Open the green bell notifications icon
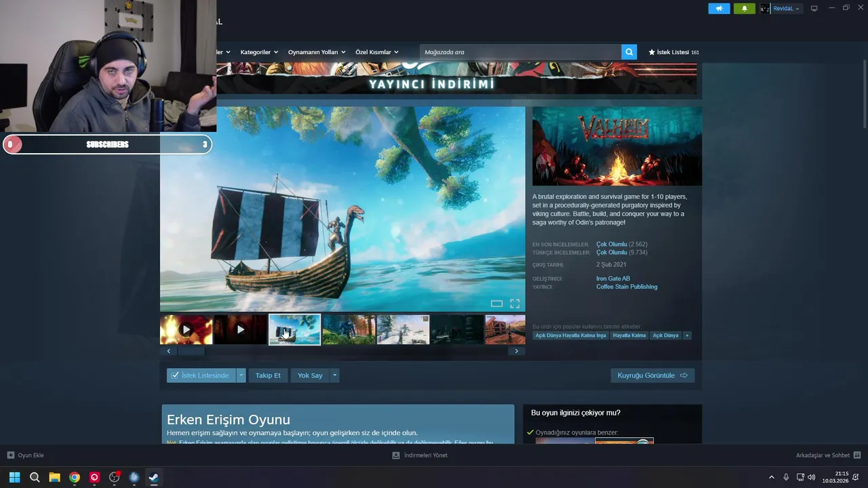The width and height of the screenshot is (868, 488). tap(745, 9)
